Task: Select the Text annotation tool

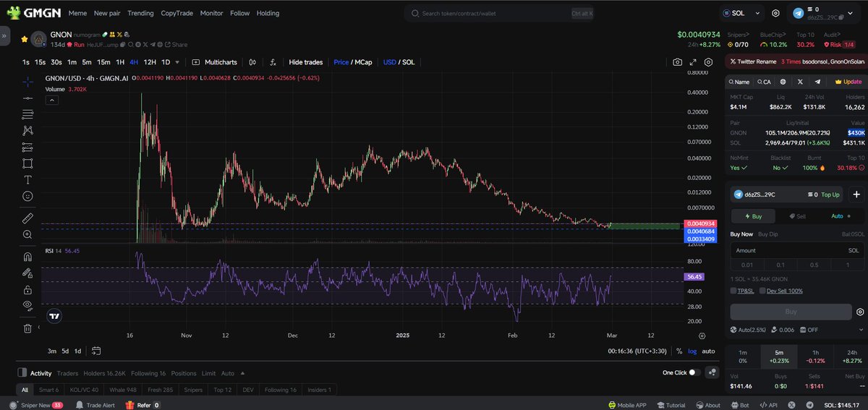Action: (27, 179)
